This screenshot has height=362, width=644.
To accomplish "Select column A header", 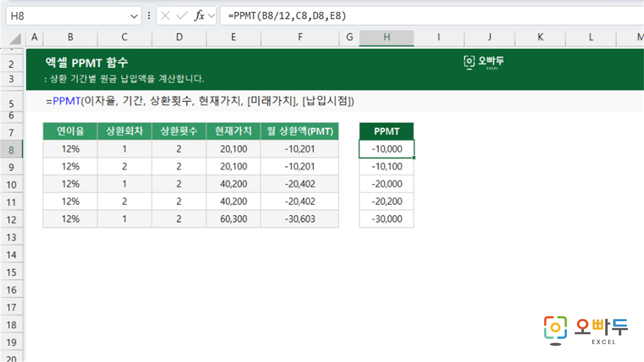I will click(34, 37).
